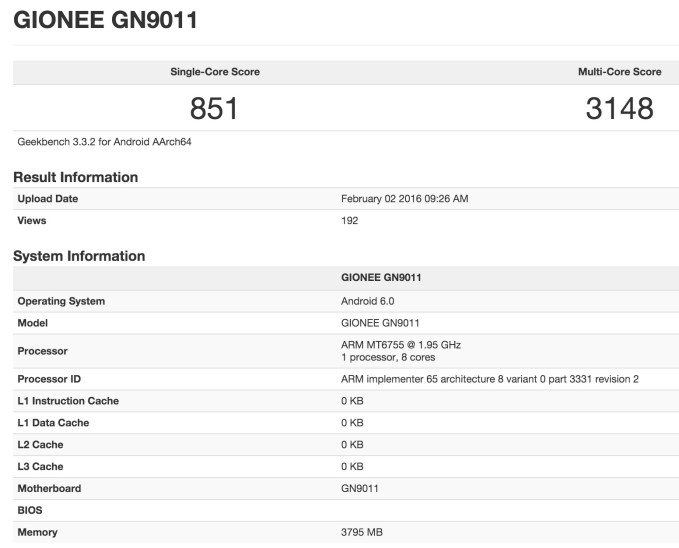
Task: Click the Processor ID row label
Action: 51,379
